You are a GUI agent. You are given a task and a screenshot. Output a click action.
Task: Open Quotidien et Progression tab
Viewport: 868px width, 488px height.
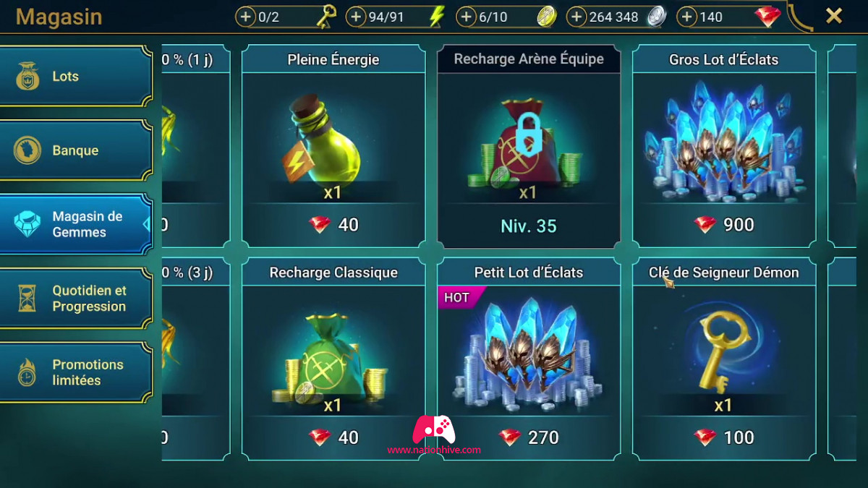coord(76,298)
